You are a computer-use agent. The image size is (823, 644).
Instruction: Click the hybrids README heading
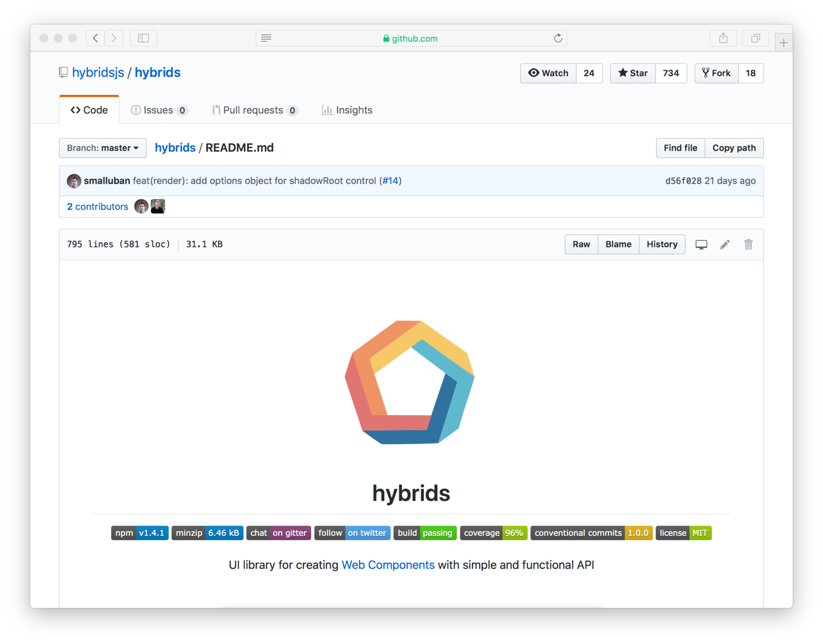pos(411,493)
